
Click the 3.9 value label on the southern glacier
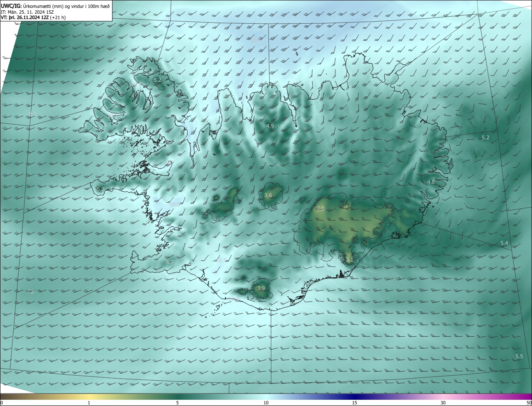261,289
